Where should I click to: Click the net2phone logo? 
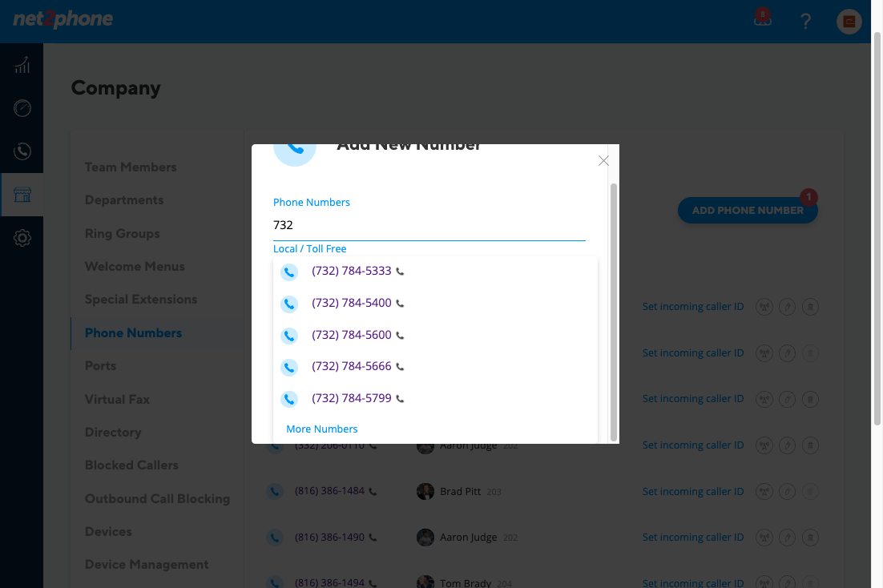[63, 19]
